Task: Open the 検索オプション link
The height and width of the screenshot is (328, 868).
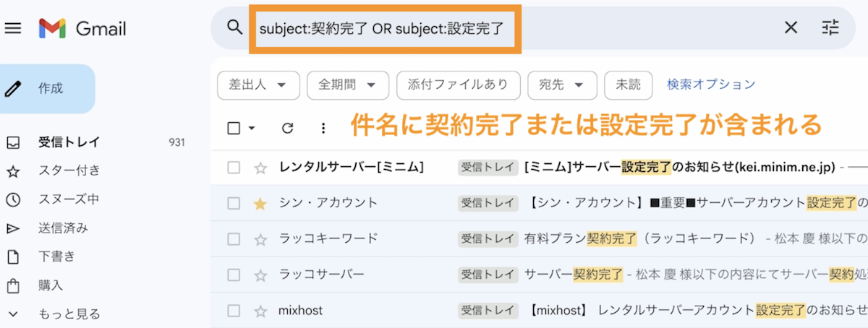Action: pyautogui.click(x=710, y=85)
